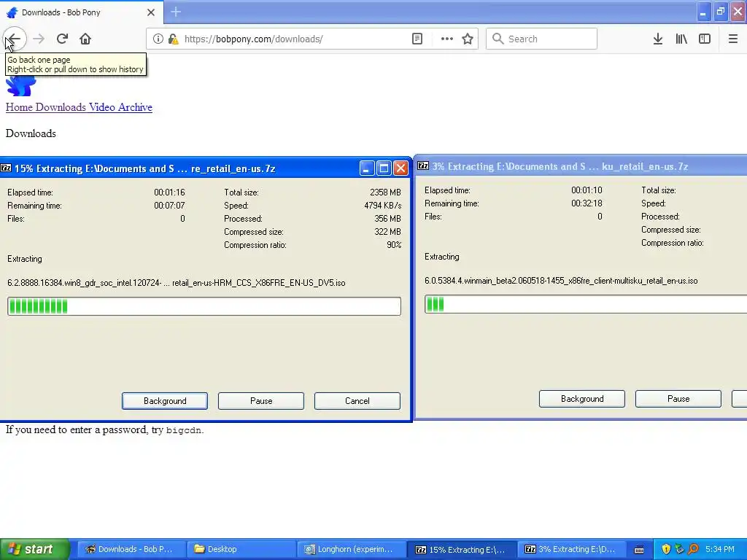Image resolution: width=747 pixels, height=560 pixels.
Task: Click the 15% extraction progress bar
Action: coord(204,306)
